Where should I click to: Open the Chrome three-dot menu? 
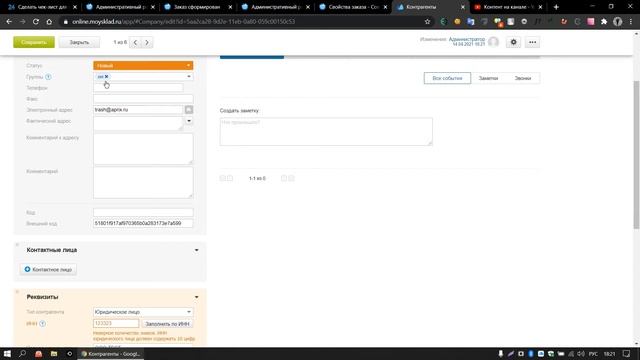[631, 22]
